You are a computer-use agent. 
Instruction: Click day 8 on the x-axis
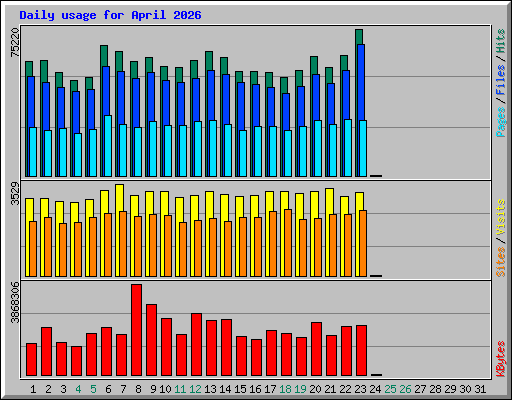coord(138,389)
